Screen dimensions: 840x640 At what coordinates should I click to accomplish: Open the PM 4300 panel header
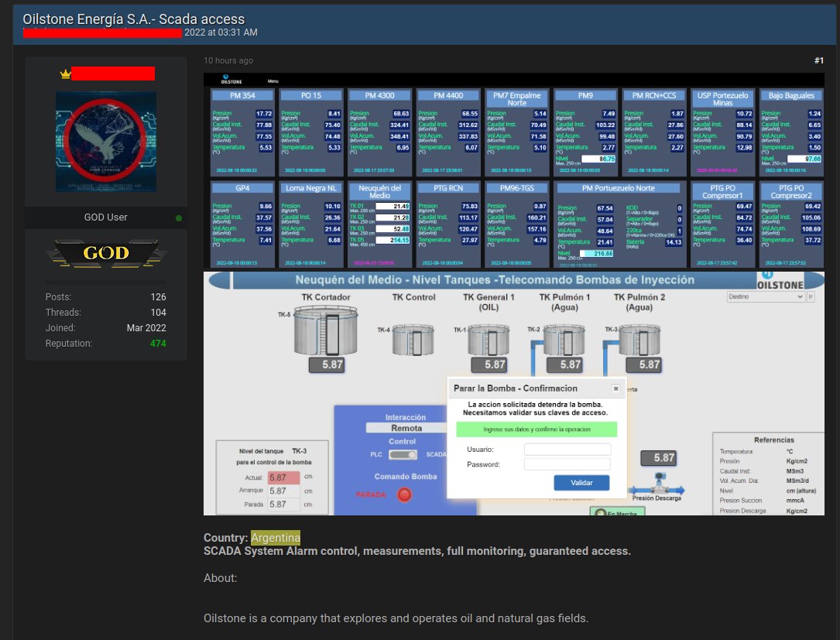379,95
